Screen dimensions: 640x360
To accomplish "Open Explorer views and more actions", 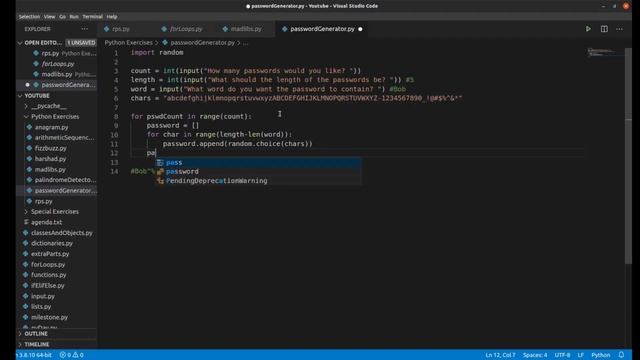I will 84,29.
